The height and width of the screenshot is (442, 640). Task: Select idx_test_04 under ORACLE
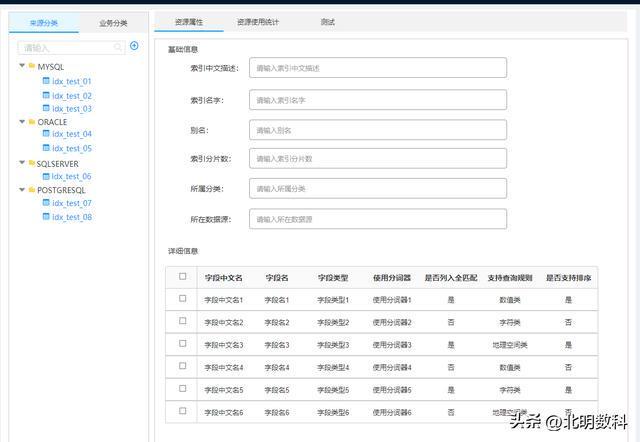(71, 134)
